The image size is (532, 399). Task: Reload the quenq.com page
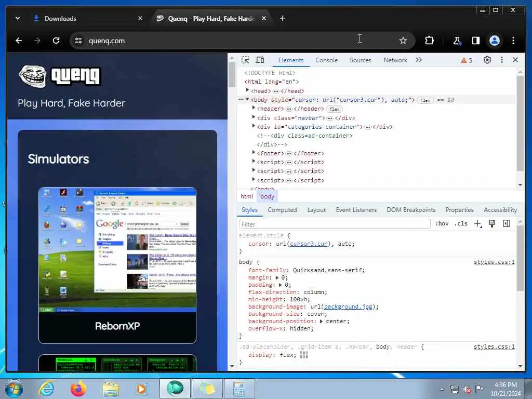[x=56, y=41]
